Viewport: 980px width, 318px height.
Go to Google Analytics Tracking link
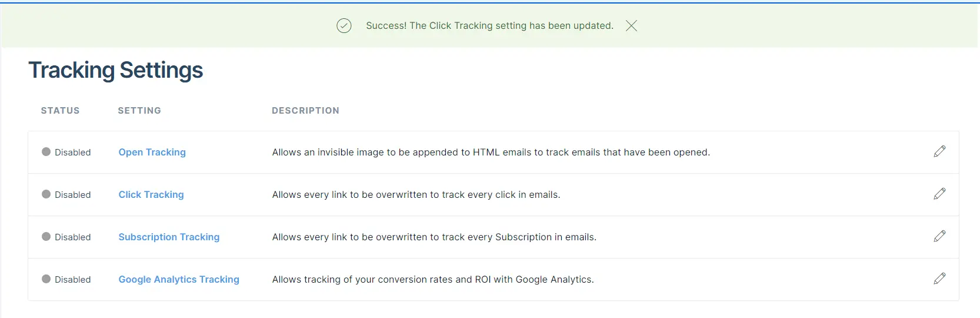click(x=179, y=279)
